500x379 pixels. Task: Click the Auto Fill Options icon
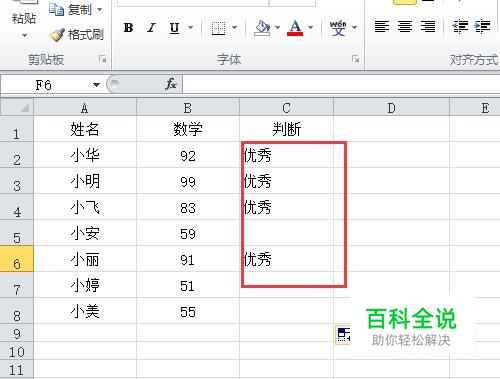(x=343, y=335)
